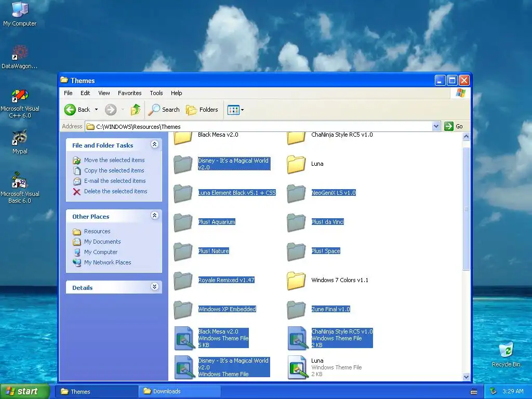Switch to Downloads taskbar button

(x=179, y=392)
